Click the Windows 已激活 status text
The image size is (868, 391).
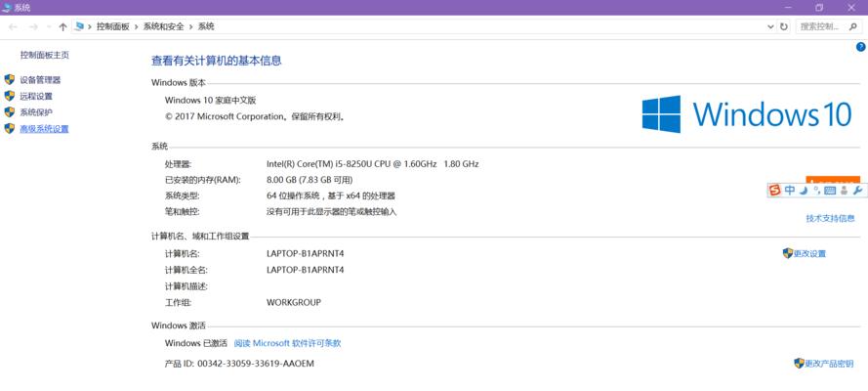pos(196,343)
